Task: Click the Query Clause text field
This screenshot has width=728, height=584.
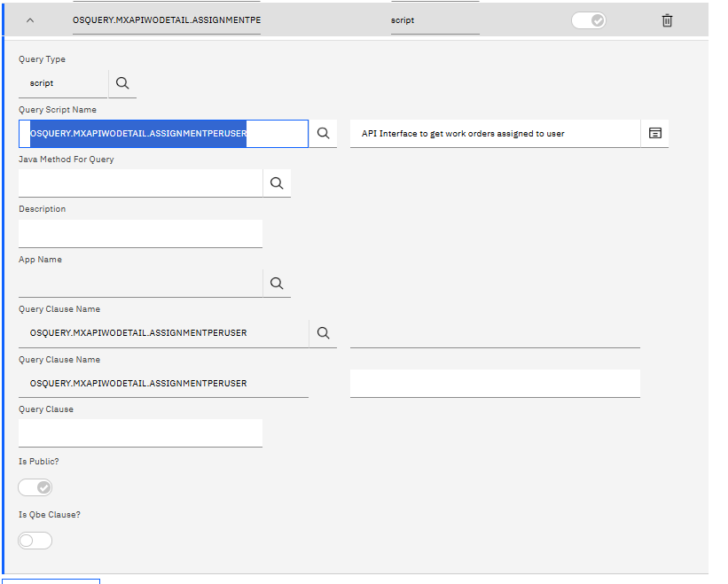Action: (x=140, y=432)
